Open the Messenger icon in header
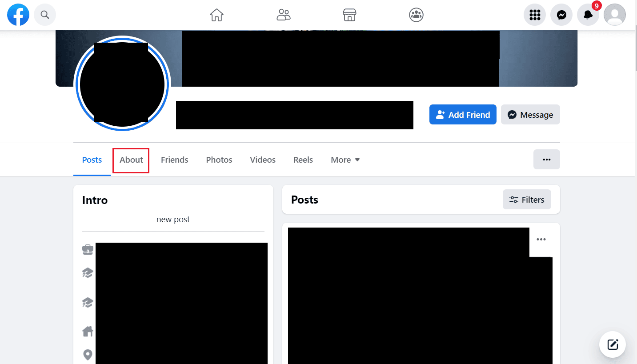Viewport: 637px width, 364px height. (561, 15)
